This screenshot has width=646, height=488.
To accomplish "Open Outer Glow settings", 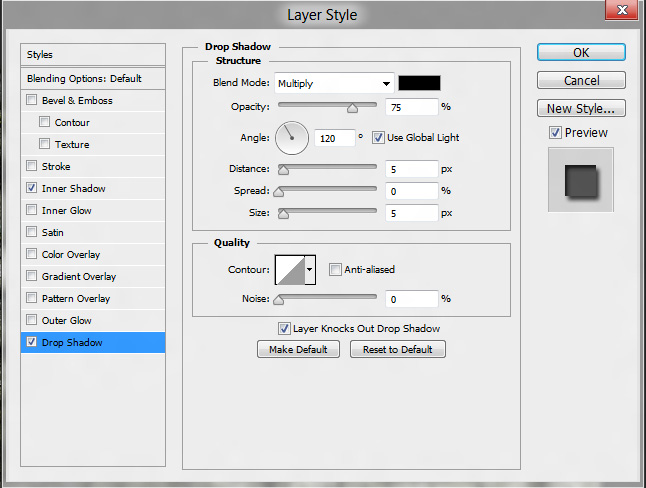I will pos(93,320).
